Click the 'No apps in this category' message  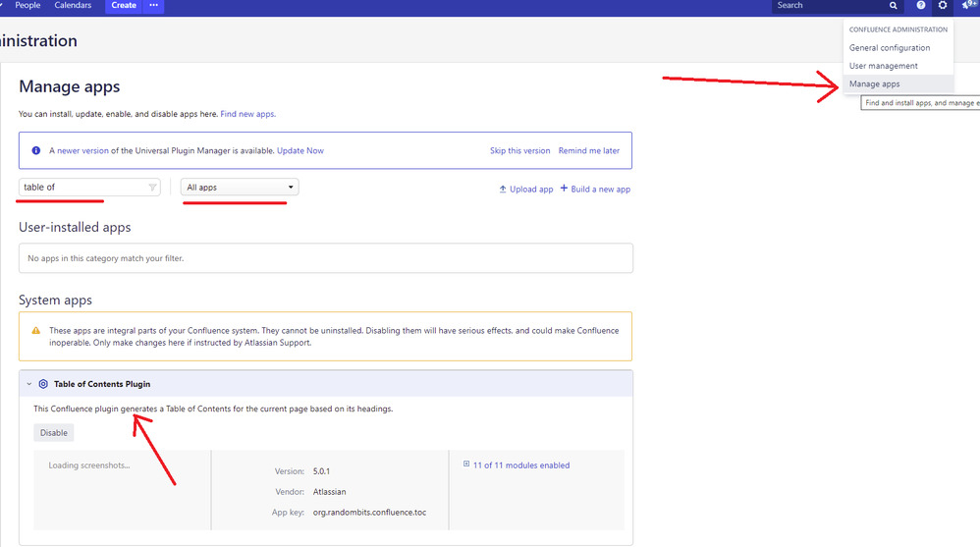tap(106, 258)
